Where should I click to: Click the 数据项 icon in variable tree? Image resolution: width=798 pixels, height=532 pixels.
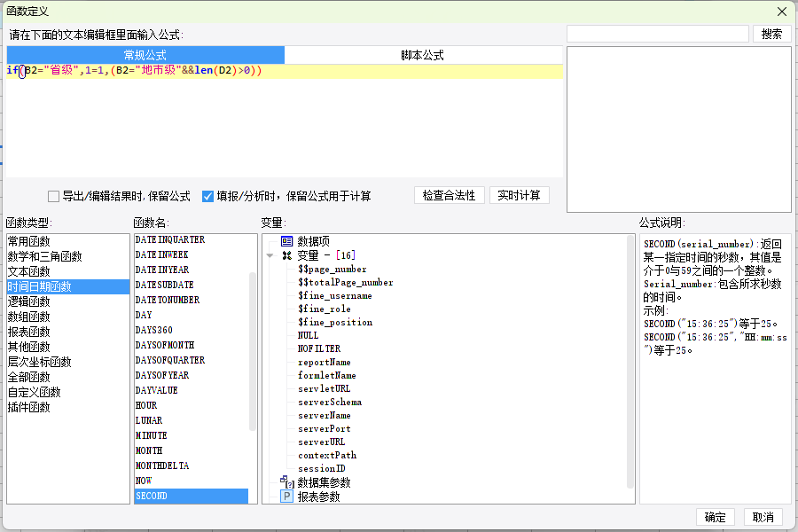click(287, 241)
